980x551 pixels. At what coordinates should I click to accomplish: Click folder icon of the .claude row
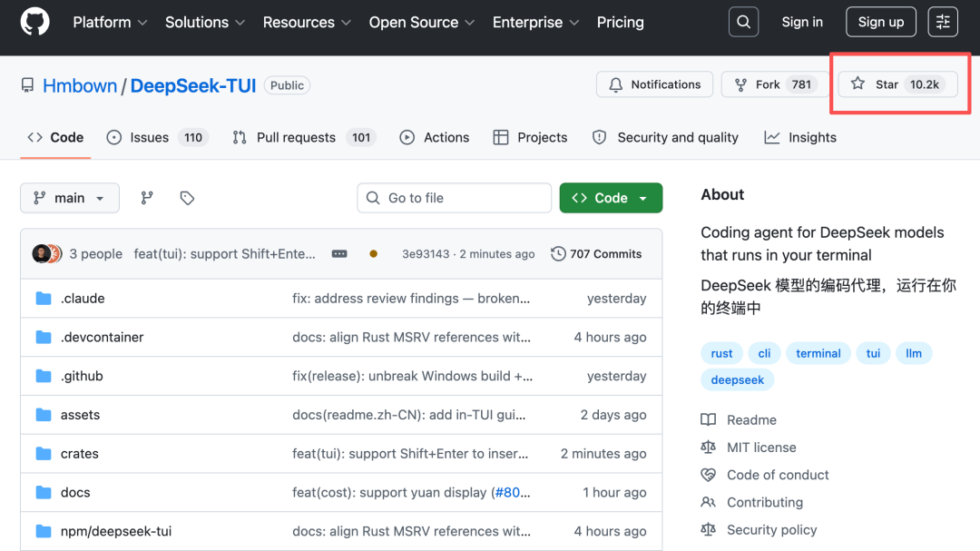tap(44, 299)
